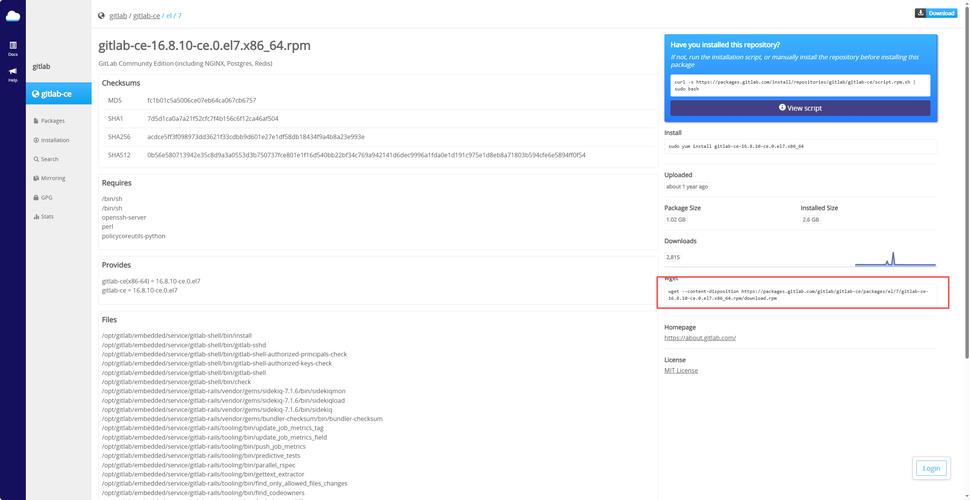Image resolution: width=970 pixels, height=500 pixels.
Task: Click the gitlab-shell-authorized-keys-check file path
Action: pyautogui.click(x=217, y=363)
